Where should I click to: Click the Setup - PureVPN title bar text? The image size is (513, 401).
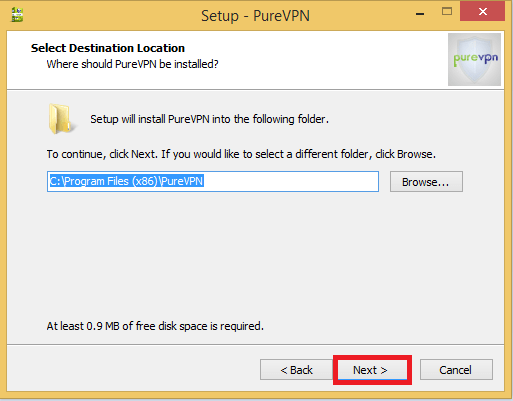click(x=255, y=16)
